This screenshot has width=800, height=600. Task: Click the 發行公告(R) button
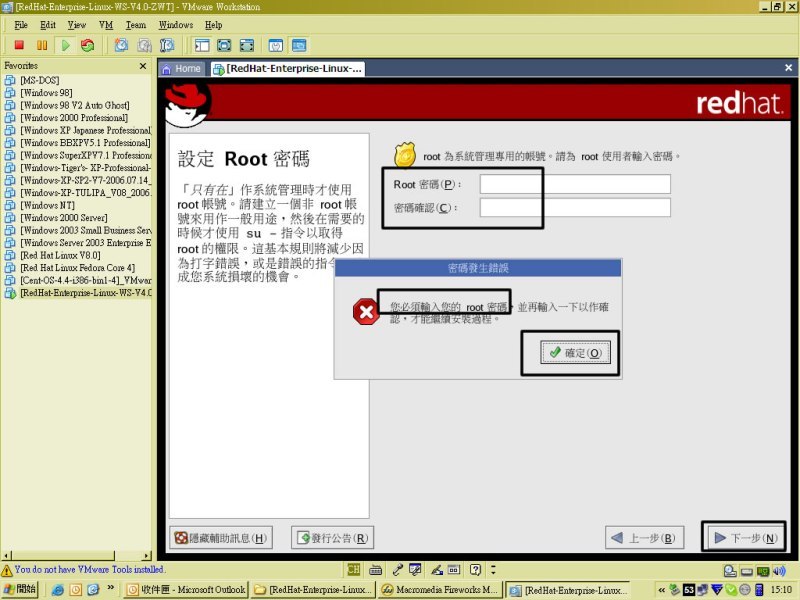click(333, 538)
